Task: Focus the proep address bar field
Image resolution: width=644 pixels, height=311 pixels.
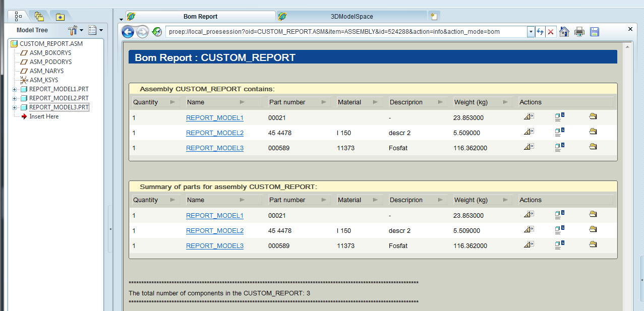Action: click(346, 32)
